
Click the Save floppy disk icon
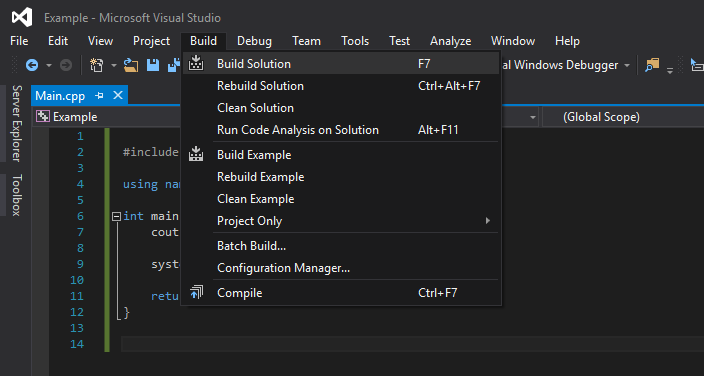click(154, 66)
